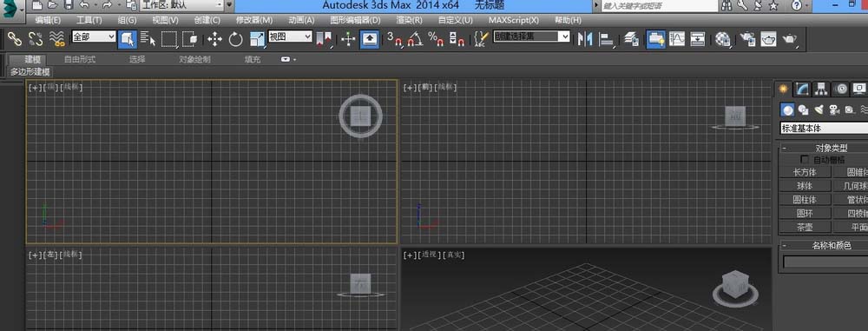The image size is (868, 331).
Task: Open the reference coordinate system dropdown 视图
Action: tap(290, 36)
